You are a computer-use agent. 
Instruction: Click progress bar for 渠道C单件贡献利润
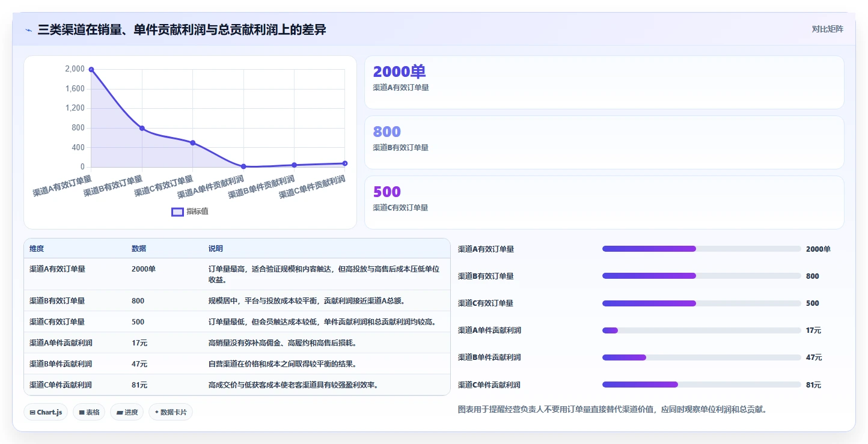click(701, 385)
